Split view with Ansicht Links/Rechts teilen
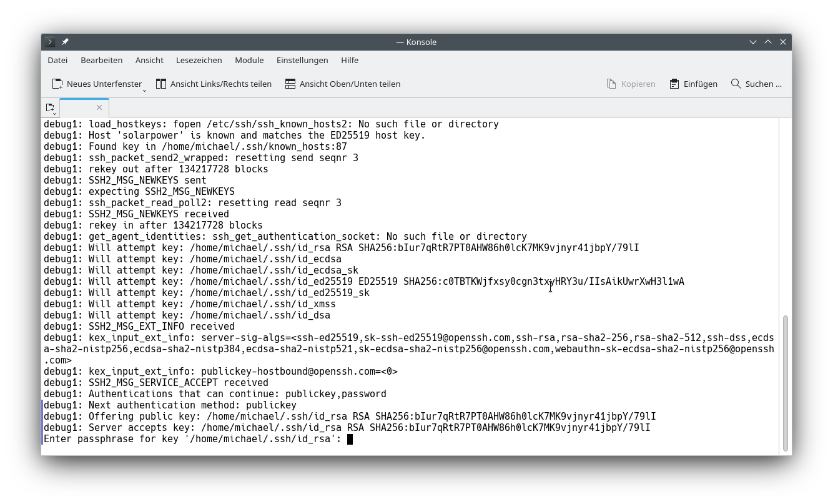833x504 pixels. [x=214, y=84]
